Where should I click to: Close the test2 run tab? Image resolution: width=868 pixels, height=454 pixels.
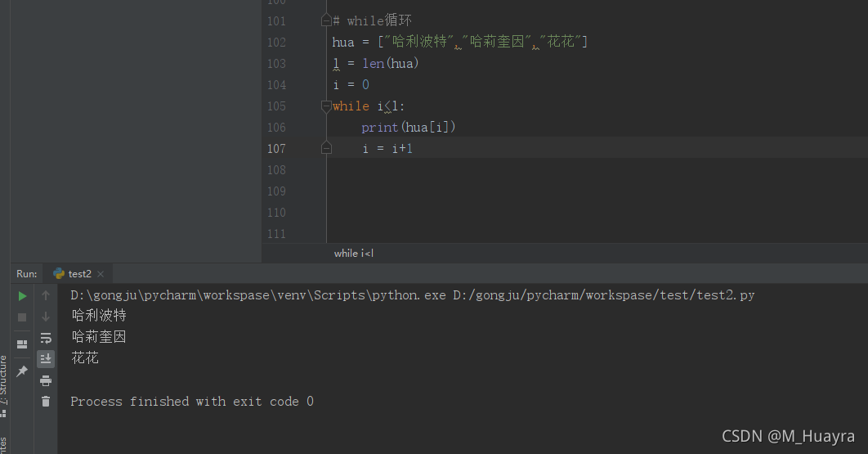pyautogui.click(x=101, y=274)
